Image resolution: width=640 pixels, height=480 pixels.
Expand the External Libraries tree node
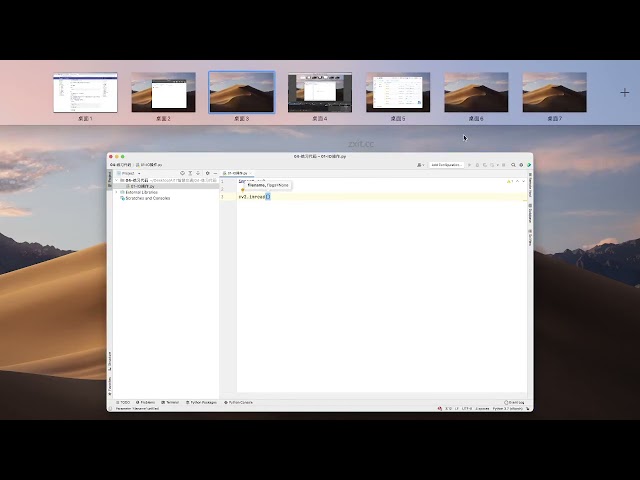[116, 192]
